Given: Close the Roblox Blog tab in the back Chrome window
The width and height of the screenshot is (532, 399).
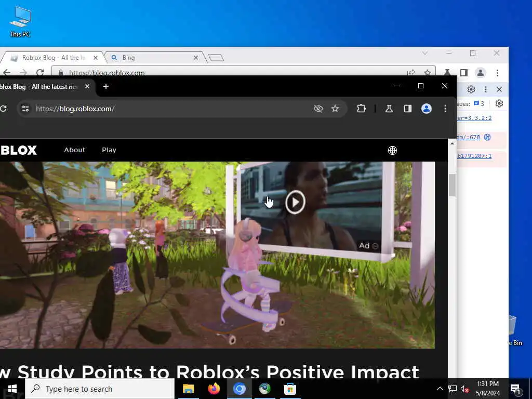Looking at the screenshot, I should click(96, 58).
